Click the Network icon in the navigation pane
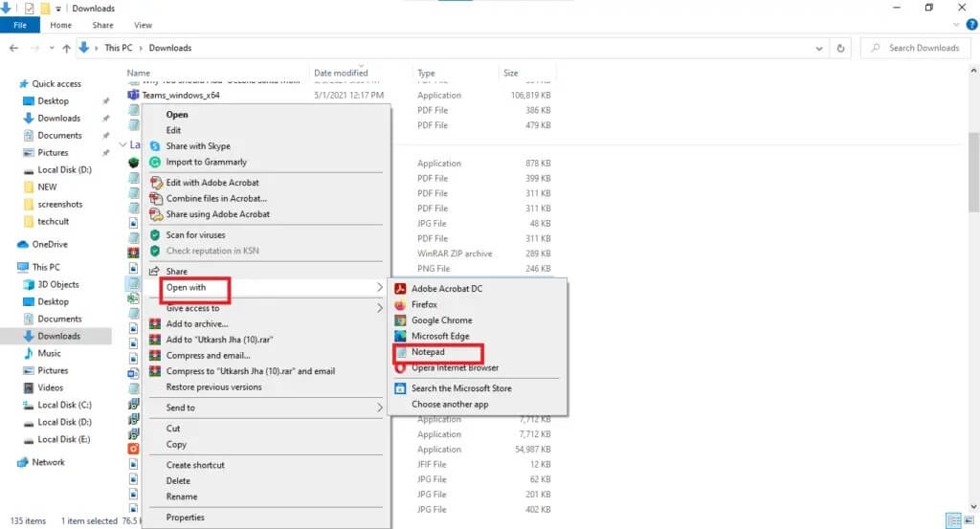Viewport: 980px width, 529px height. click(x=23, y=462)
